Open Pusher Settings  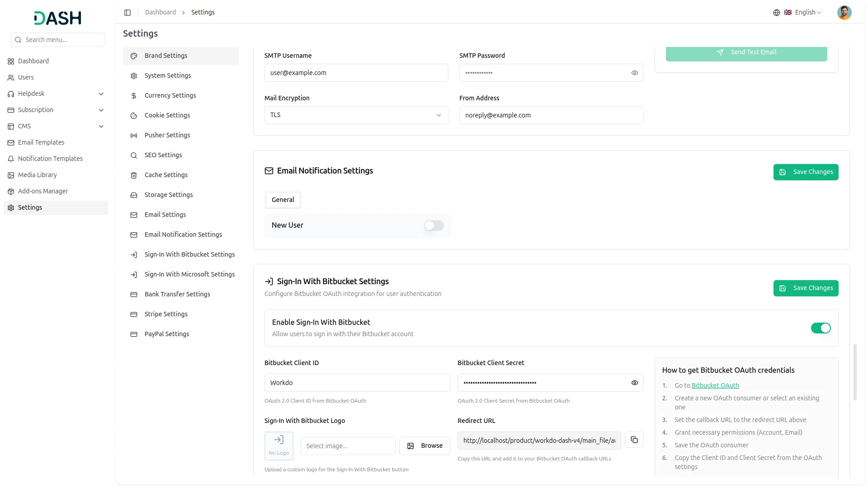pyautogui.click(x=167, y=135)
